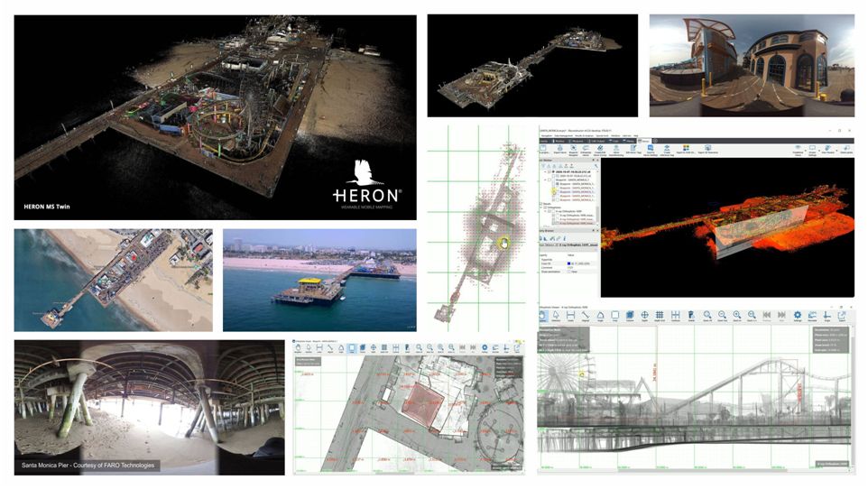Click Zoom All in Blueprint viewer

coord(419,349)
